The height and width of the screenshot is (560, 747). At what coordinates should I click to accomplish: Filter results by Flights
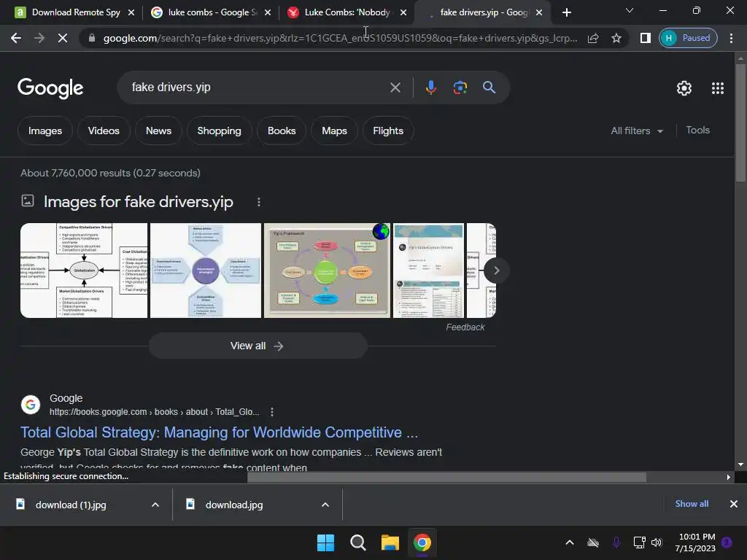tap(388, 131)
